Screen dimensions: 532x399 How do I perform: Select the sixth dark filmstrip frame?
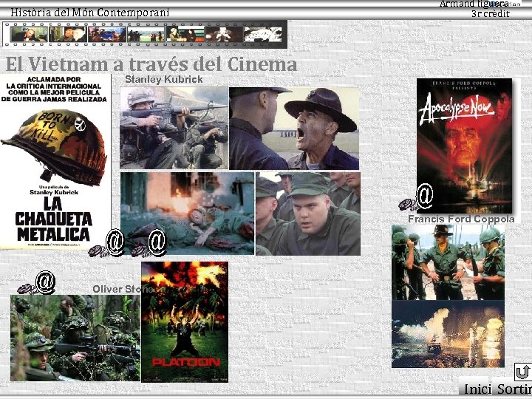[x=225, y=34]
